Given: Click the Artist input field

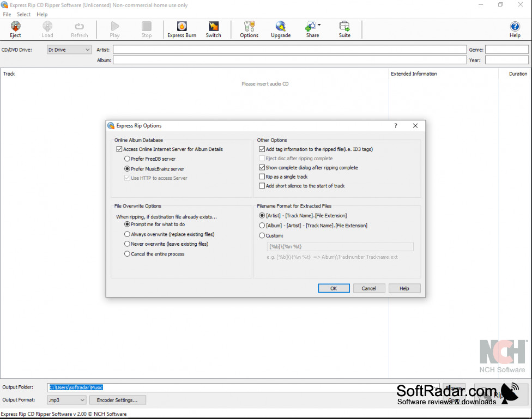Looking at the screenshot, I should click(x=290, y=50).
